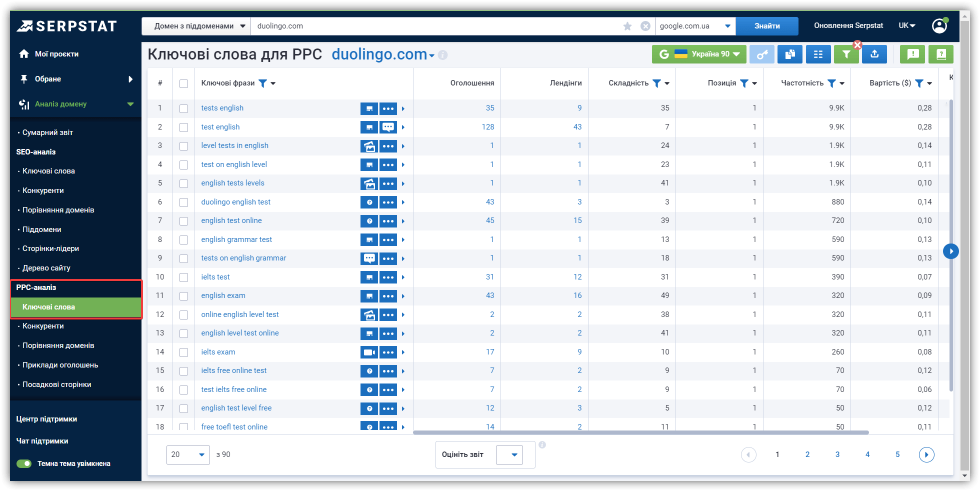Click the Serpstat logo
Screen dimensions: 980x491
pos(66,26)
